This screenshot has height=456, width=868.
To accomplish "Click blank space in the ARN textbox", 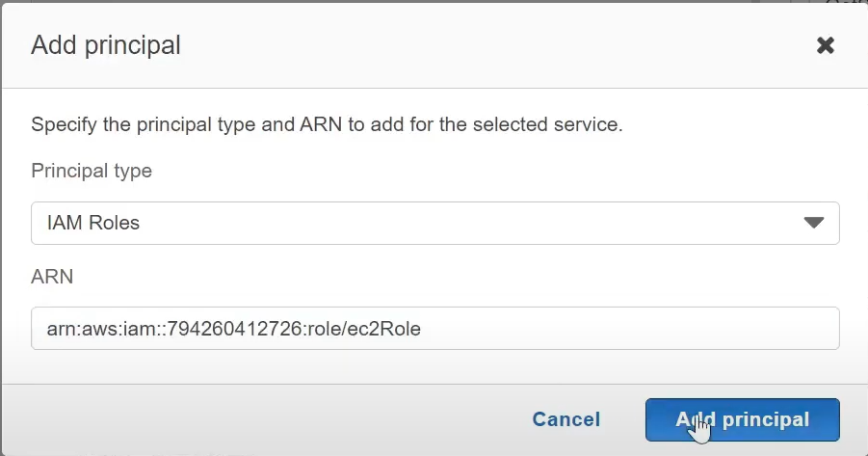I will click(x=625, y=328).
